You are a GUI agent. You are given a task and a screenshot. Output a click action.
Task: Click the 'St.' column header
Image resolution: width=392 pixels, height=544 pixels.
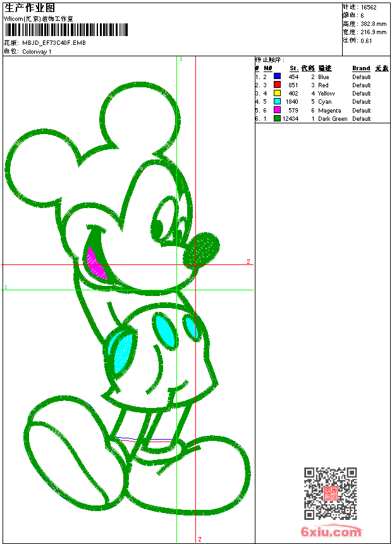[294, 68]
